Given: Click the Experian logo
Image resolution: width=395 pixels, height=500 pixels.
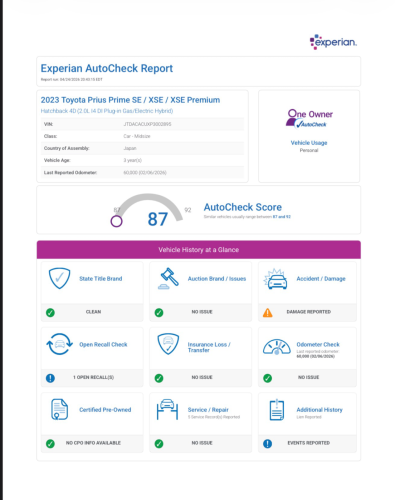Looking at the screenshot, I should pos(333,42).
